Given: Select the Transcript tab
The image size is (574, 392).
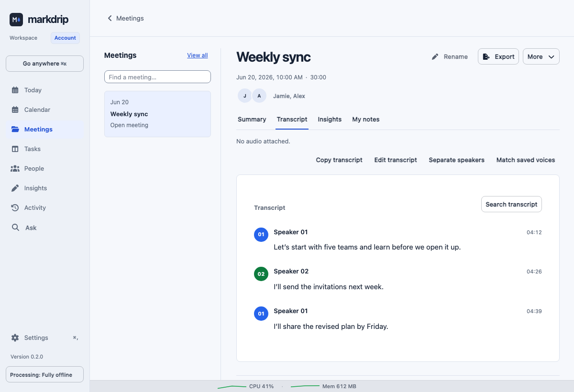Looking at the screenshot, I should (292, 120).
